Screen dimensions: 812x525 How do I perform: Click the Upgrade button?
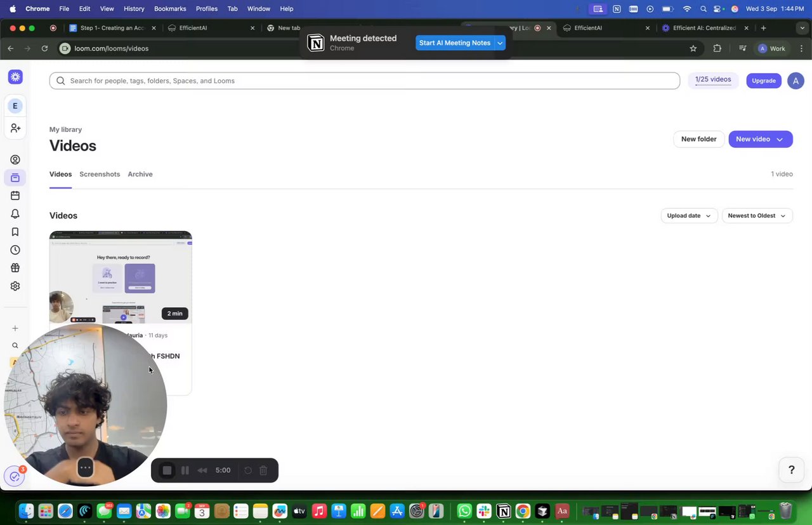[764, 81]
